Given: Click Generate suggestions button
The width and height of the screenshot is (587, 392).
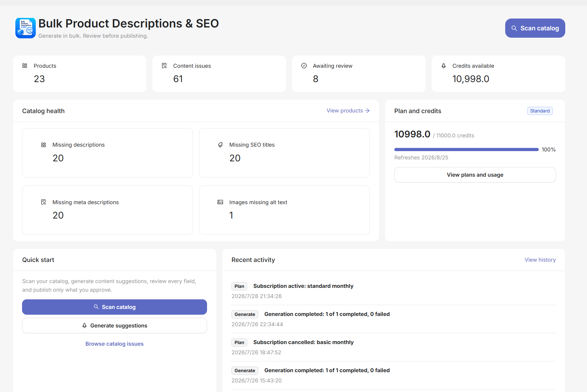Looking at the screenshot, I should (x=114, y=326).
